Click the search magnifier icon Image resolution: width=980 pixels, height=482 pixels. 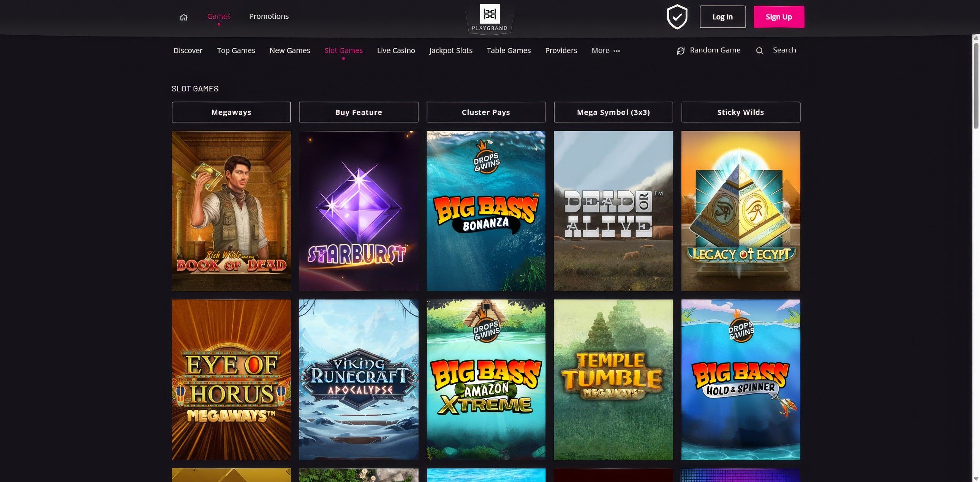click(x=759, y=51)
